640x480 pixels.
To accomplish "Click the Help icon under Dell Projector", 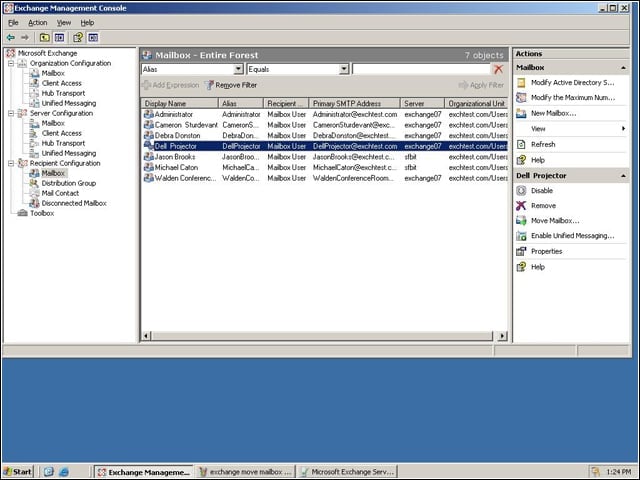I will [521, 267].
